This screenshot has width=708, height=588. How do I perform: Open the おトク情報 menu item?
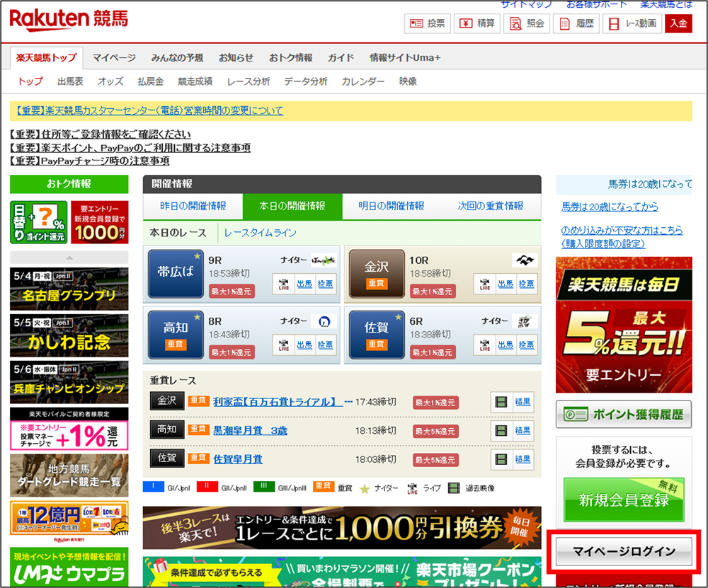click(290, 58)
